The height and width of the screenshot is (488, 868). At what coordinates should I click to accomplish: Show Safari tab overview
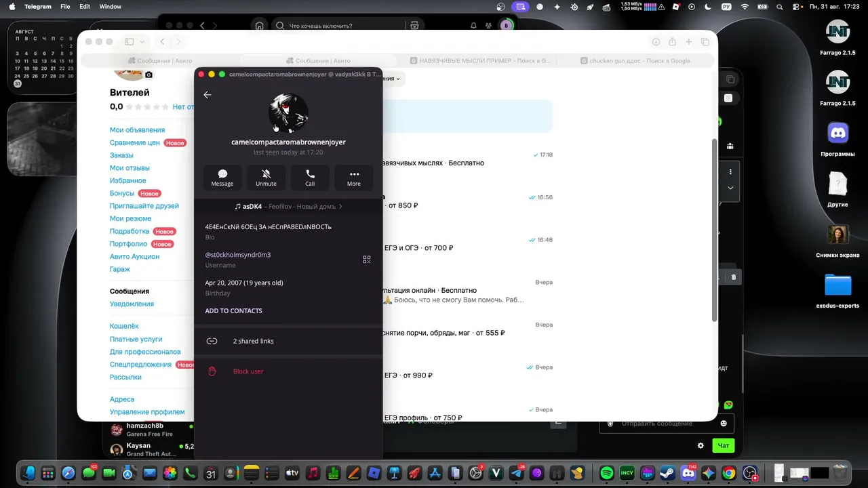click(705, 42)
